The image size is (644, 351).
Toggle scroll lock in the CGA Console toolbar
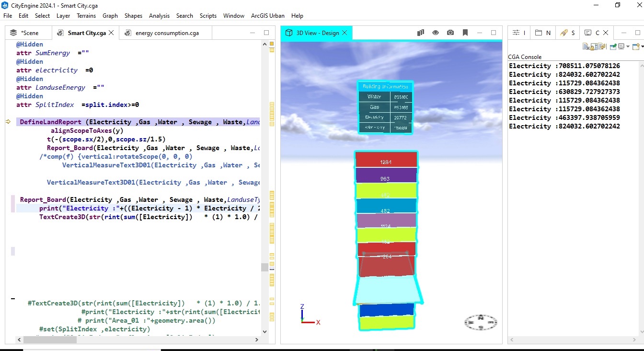coord(594,46)
